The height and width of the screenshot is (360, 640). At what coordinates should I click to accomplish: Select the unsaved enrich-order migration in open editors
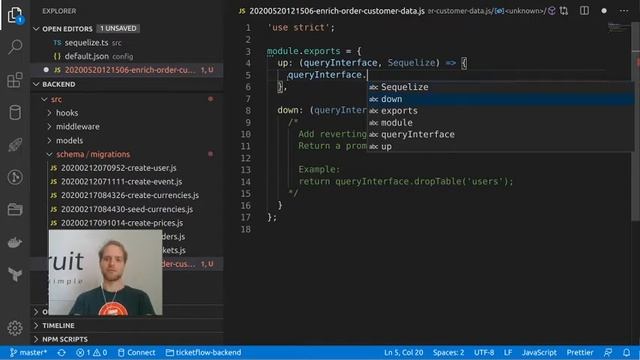(x=129, y=70)
